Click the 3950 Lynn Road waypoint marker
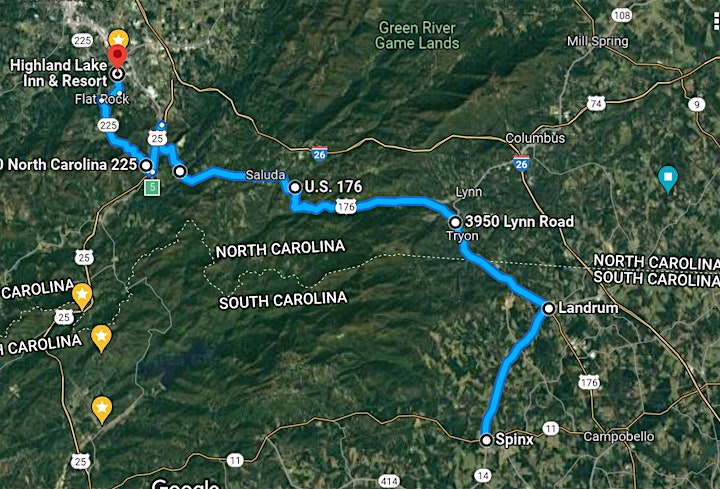 tap(455, 222)
